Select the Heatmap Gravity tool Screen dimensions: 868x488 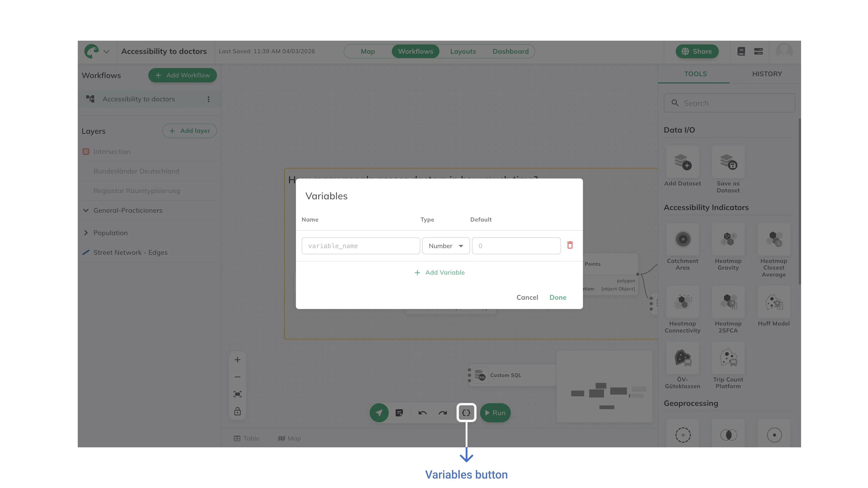click(728, 239)
